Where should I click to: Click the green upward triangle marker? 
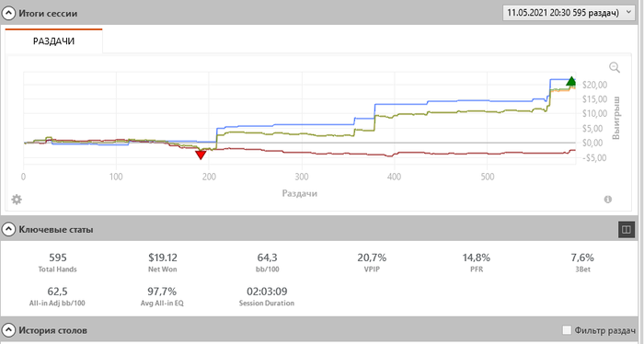tap(571, 81)
